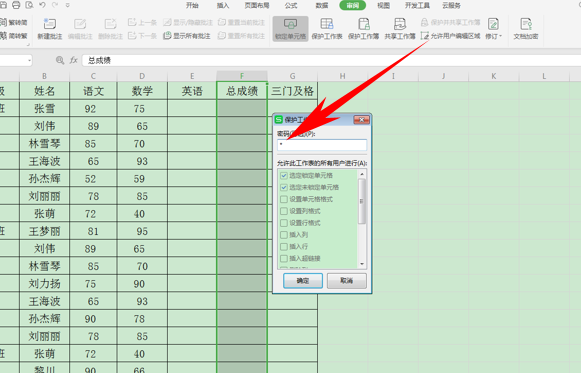This screenshot has width=582, height=373.
Task: Switch to the 页面布局 tab
Action: coord(257,5)
